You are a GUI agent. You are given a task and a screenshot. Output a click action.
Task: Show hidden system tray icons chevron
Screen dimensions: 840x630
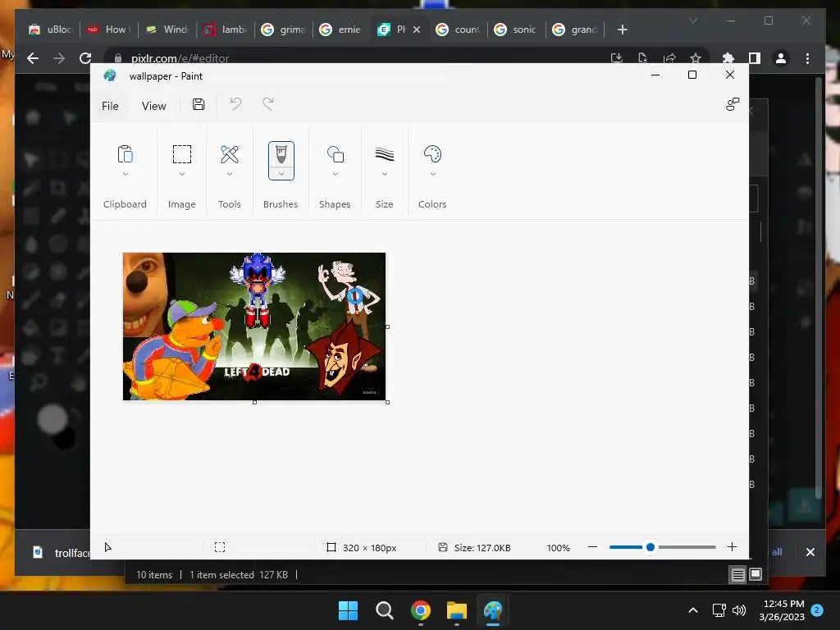click(x=692, y=610)
